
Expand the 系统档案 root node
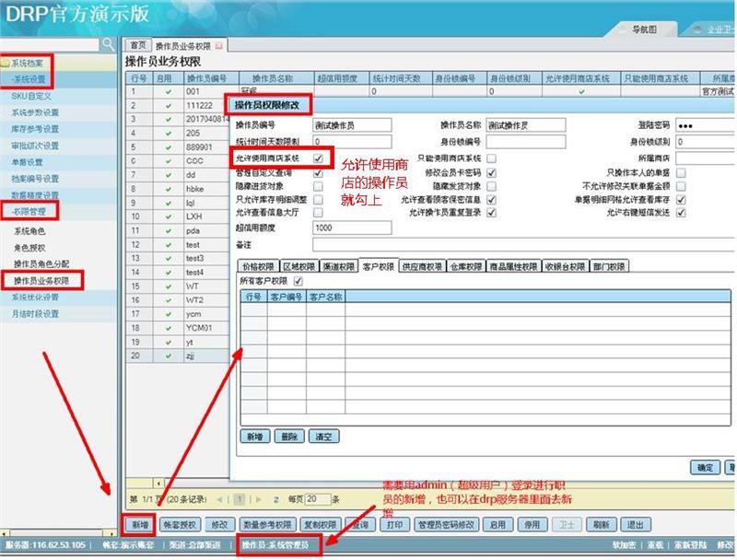(x=28, y=63)
